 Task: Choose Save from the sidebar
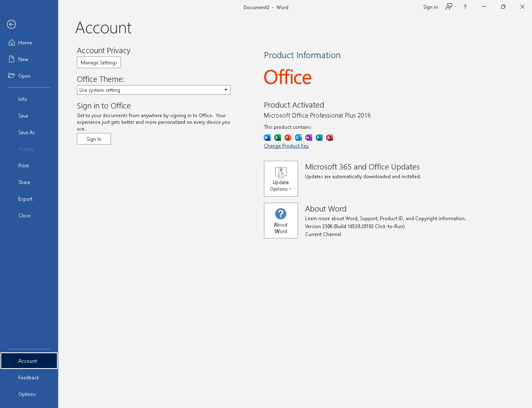click(x=29, y=116)
